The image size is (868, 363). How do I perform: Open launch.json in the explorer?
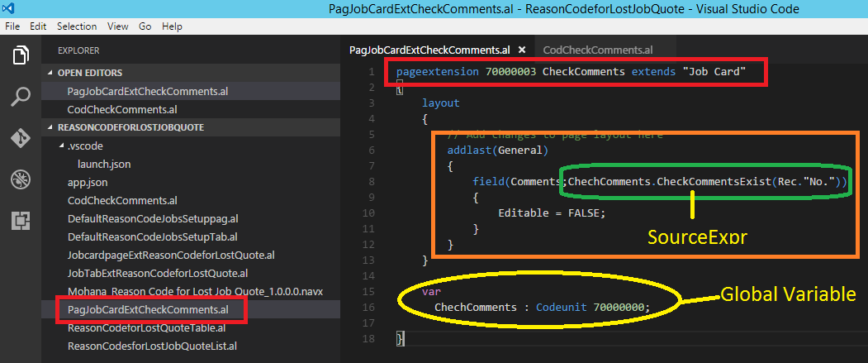[x=104, y=164]
